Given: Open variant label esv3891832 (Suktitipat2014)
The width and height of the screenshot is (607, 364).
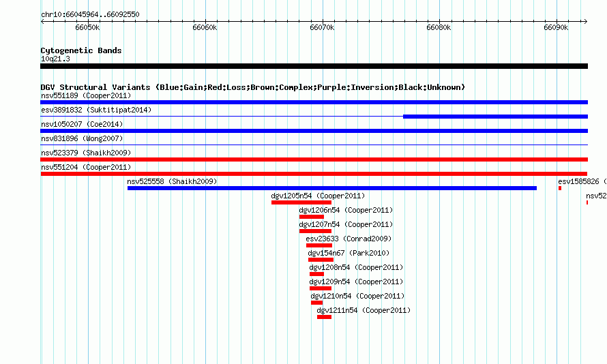Looking at the screenshot, I should [x=96, y=110].
